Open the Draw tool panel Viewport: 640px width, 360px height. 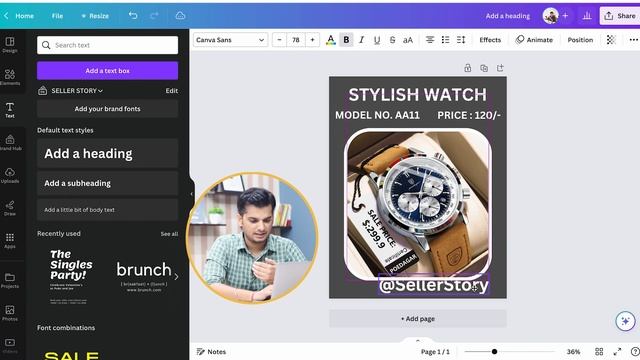(x=10, y=208)
